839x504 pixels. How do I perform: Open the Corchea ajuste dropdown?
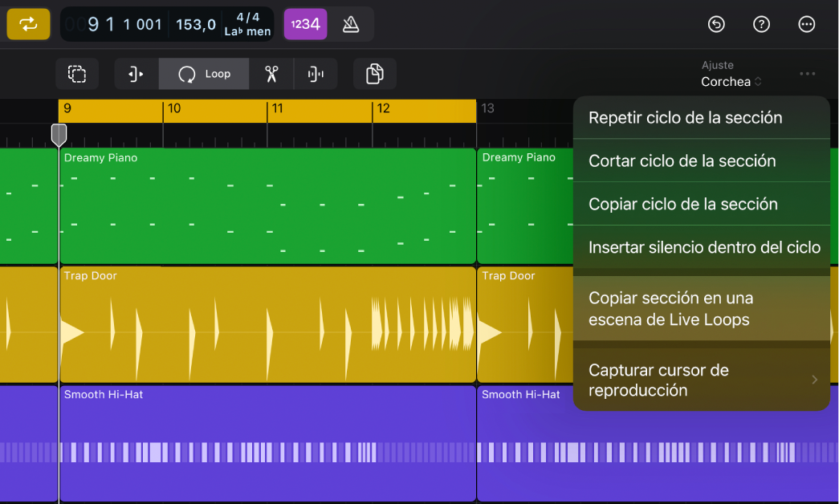[730, 81]
